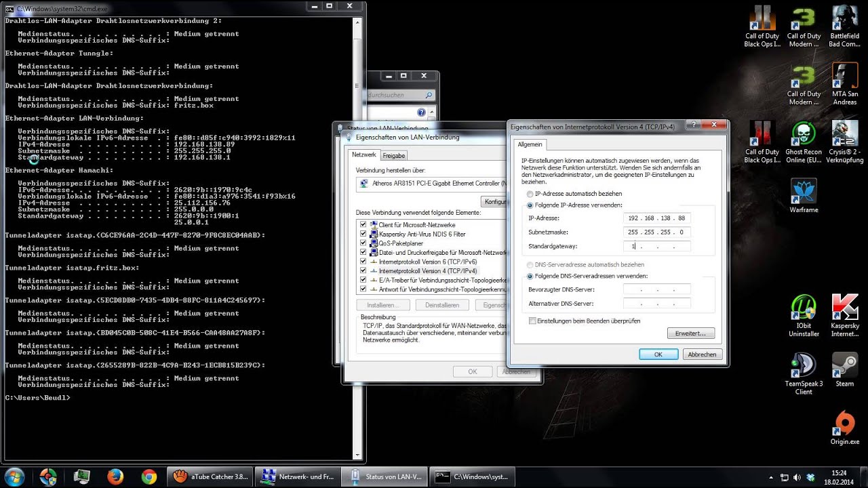Open Warframe desktop shortcut
The height and width of the screenshot is (488, 868).
point(804,197)
